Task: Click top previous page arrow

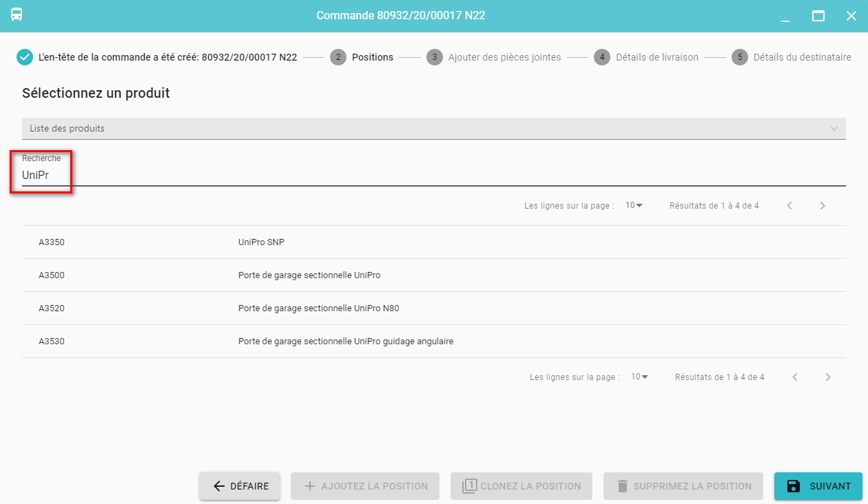Action: [789, 205]
